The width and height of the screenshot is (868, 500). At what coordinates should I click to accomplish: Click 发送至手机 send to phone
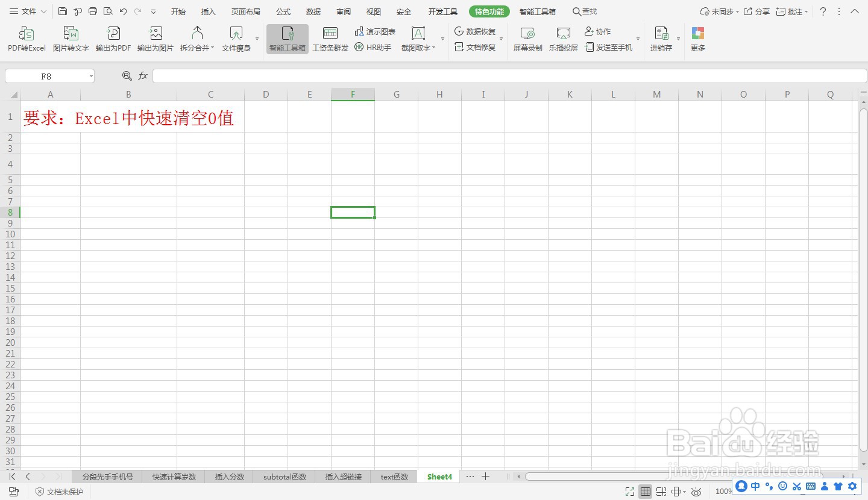click(x=609, y=47)
